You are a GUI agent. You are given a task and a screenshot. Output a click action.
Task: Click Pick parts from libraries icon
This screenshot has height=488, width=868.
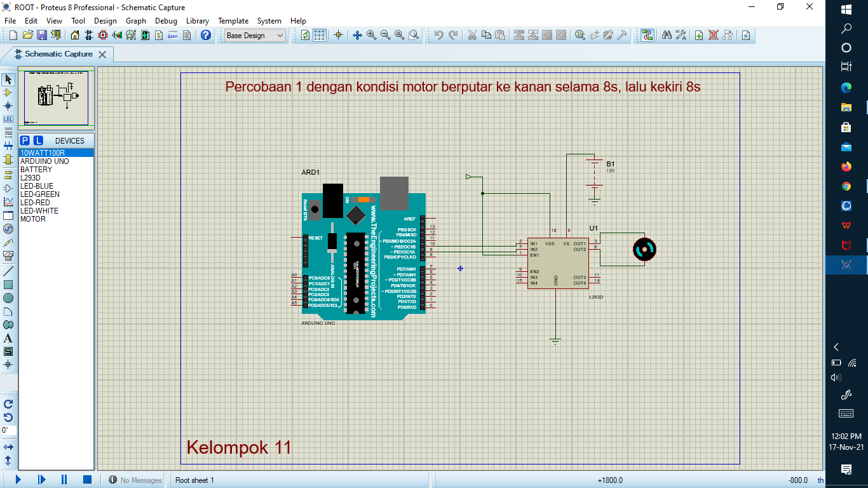[580, 36]
